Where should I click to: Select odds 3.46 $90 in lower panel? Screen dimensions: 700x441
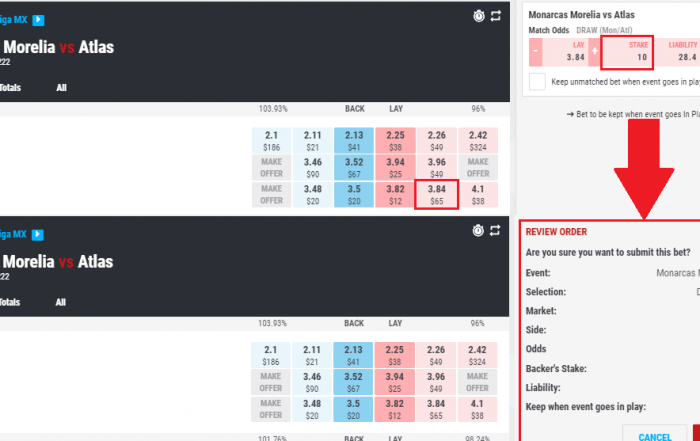point(312,382)
